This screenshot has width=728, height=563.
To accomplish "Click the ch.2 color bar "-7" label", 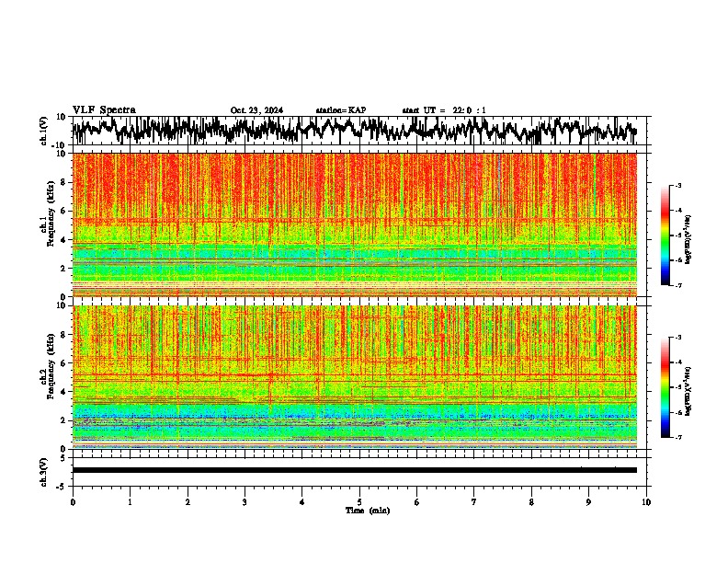I will tap(677, 437).
